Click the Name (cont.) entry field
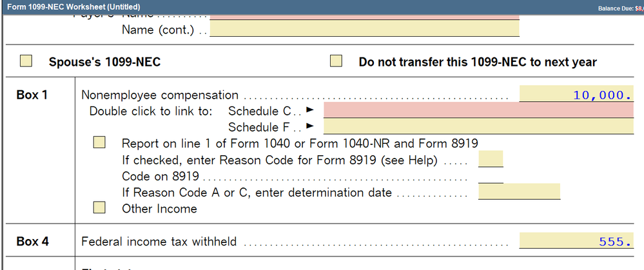Image resolution: width=644 pixels, height=270 pixels. [x=364, y=30]
